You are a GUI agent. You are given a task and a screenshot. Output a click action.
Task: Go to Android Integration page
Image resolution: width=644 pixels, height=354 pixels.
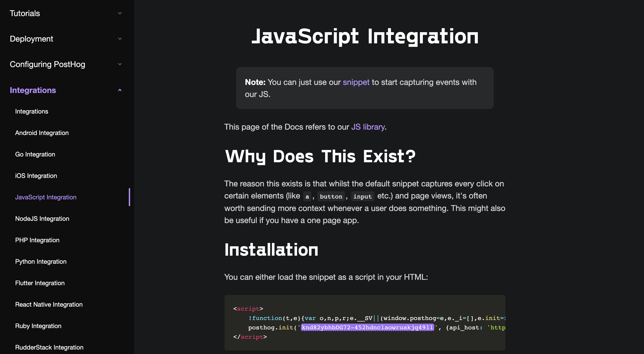[x=42, y=133]
